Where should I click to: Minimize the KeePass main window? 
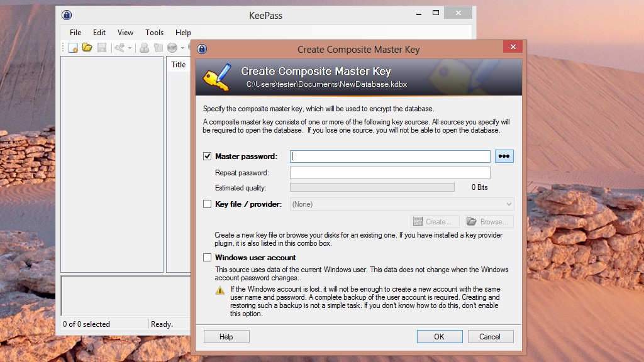tap(419, 14)
